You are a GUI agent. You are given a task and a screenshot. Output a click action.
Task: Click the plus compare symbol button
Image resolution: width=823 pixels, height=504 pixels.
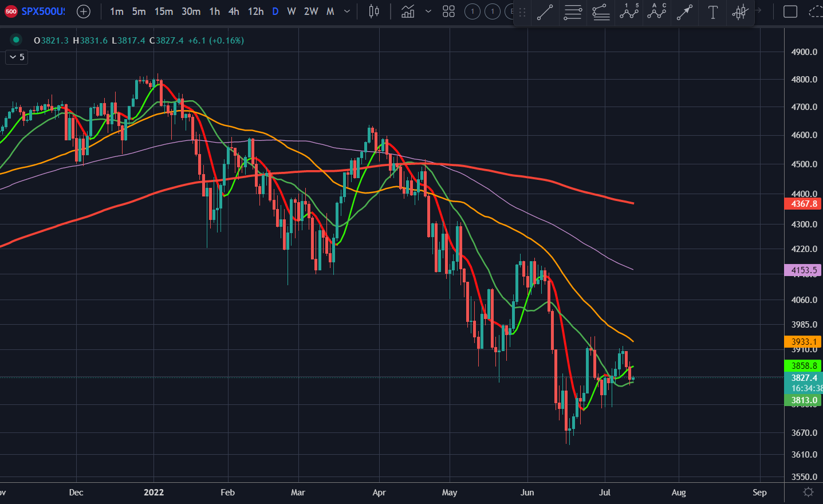click(83, 11)
